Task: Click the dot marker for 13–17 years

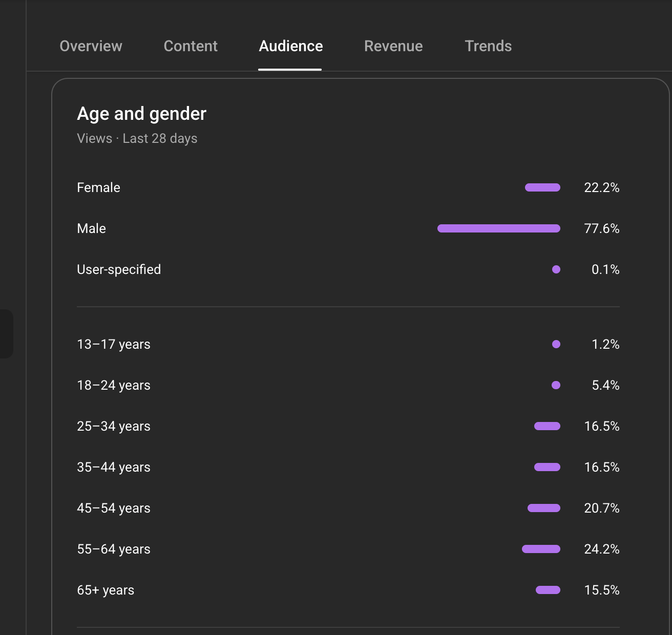Action: point(556,344)
